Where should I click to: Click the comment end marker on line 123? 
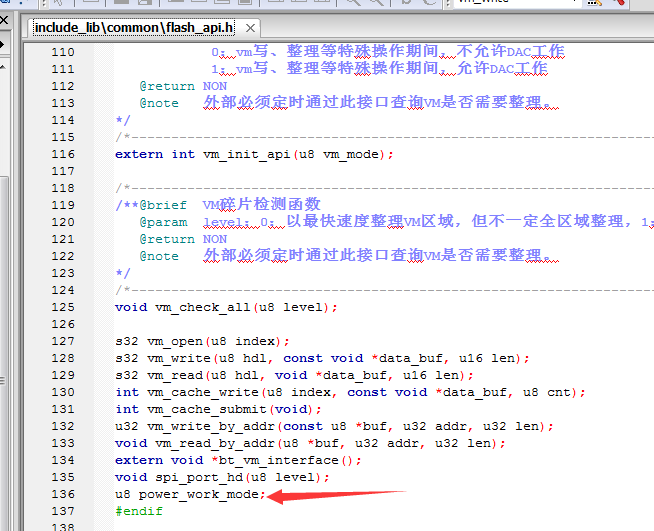[123, 273]
